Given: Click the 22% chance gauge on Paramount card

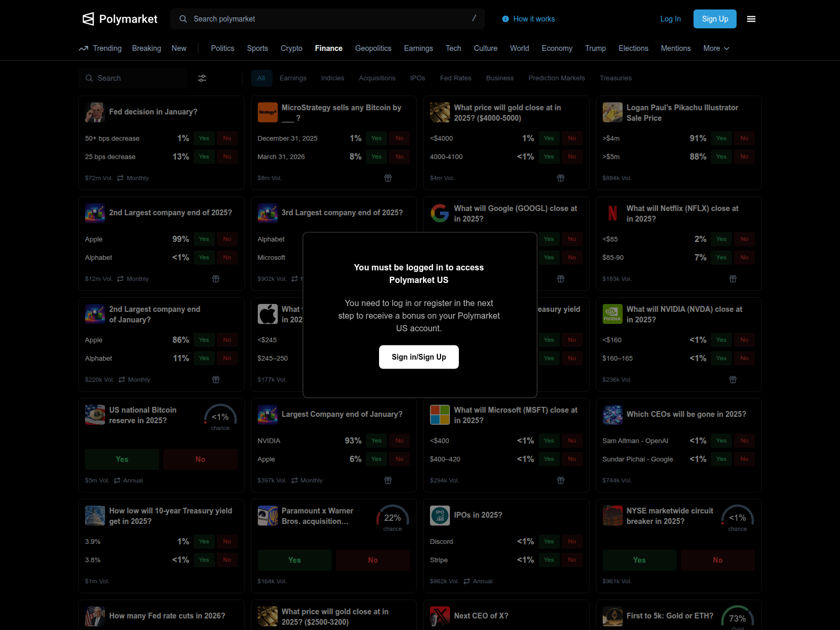Looking at the screenshot, I should pyautogui.click(x=393, y=519).
